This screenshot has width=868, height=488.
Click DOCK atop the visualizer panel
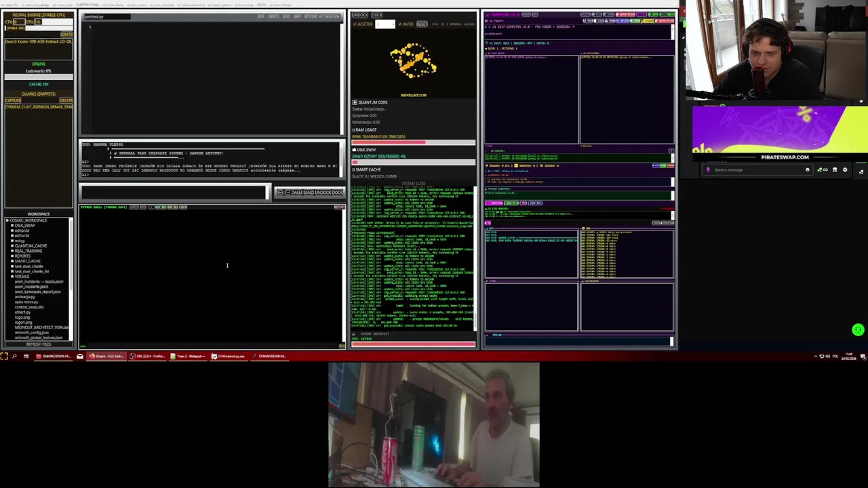(x=376, y=15)
